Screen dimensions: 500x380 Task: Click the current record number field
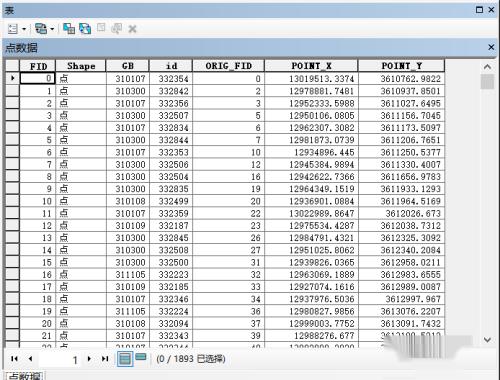click(x=59, y=359)
